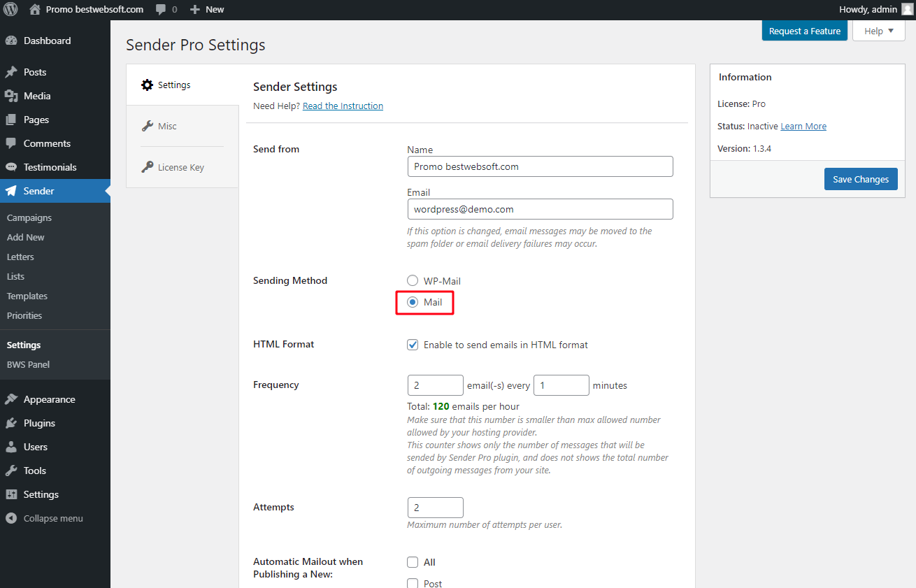Click the Promo bestwebsoft.com site name link
The width and height of the screenshot is (916, 588).
(94, 9)
